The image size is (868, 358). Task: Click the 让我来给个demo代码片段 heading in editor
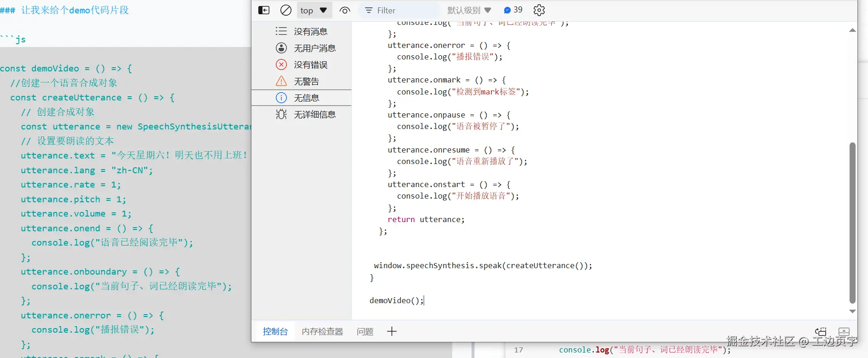click(75, 10)
